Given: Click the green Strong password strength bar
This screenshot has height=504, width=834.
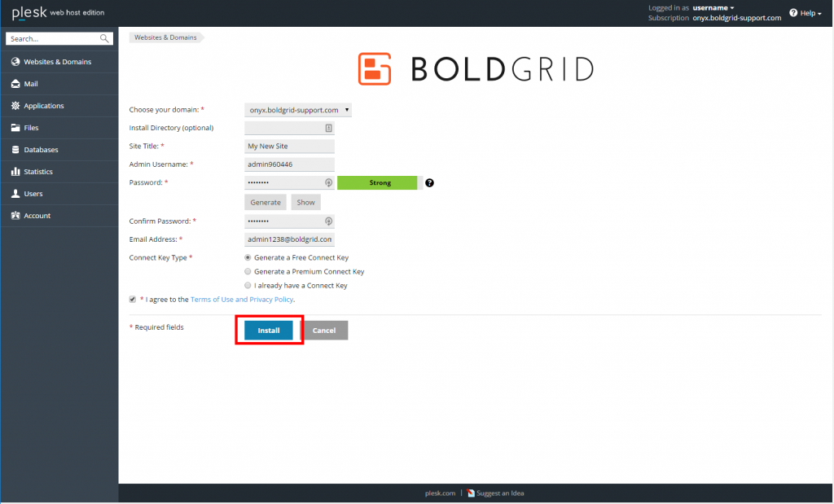Looking at the screenshot, I should (x=377, y=183).
